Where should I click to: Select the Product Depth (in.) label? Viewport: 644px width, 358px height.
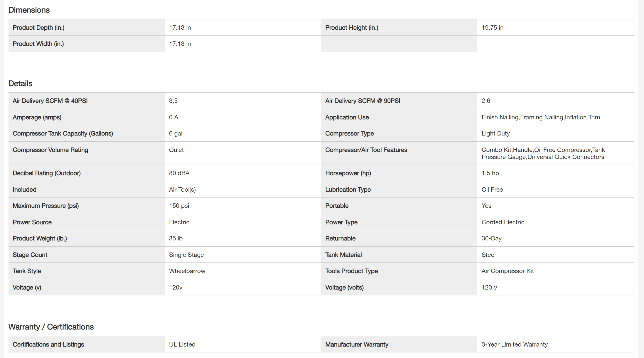38,28
